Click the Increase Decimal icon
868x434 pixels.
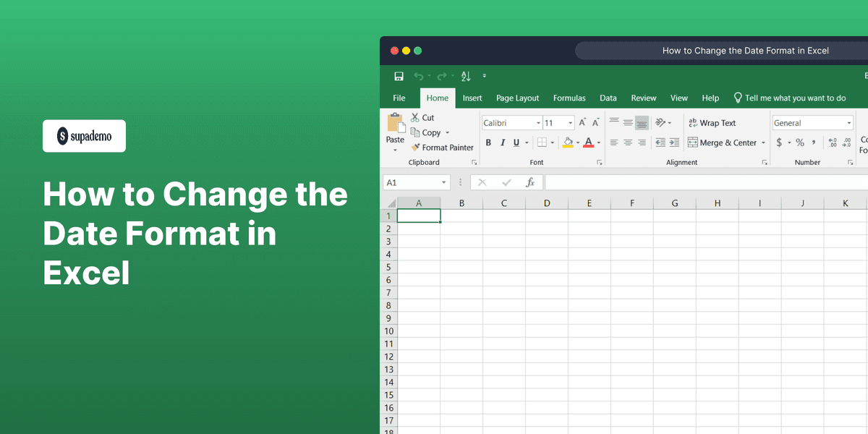pyautogui.click(x=833, y=142)
